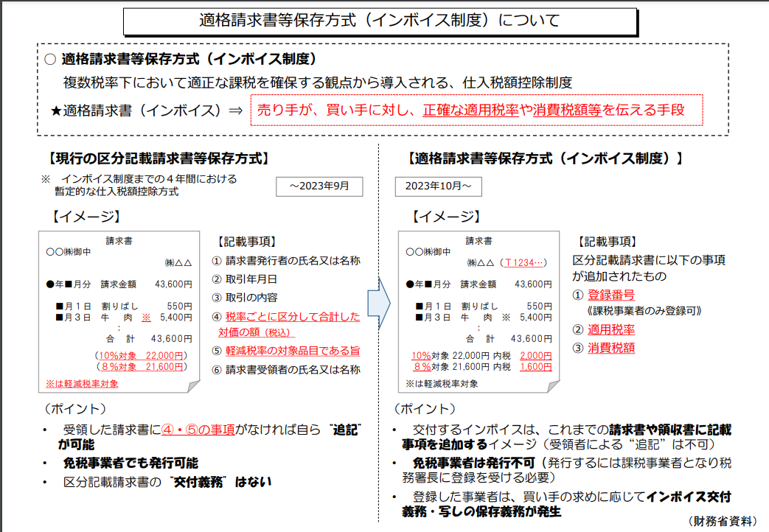
Task: Click heading '【適格請求書等保存方式（インボイス制度）】' with brackets
Action: tap(546, 158)
